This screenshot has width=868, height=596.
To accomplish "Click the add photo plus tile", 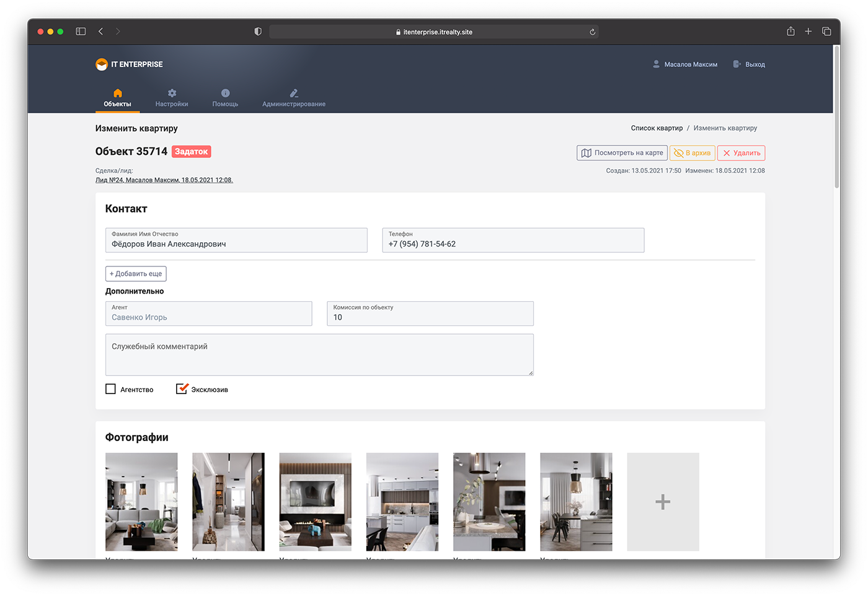I will point(663,502).
